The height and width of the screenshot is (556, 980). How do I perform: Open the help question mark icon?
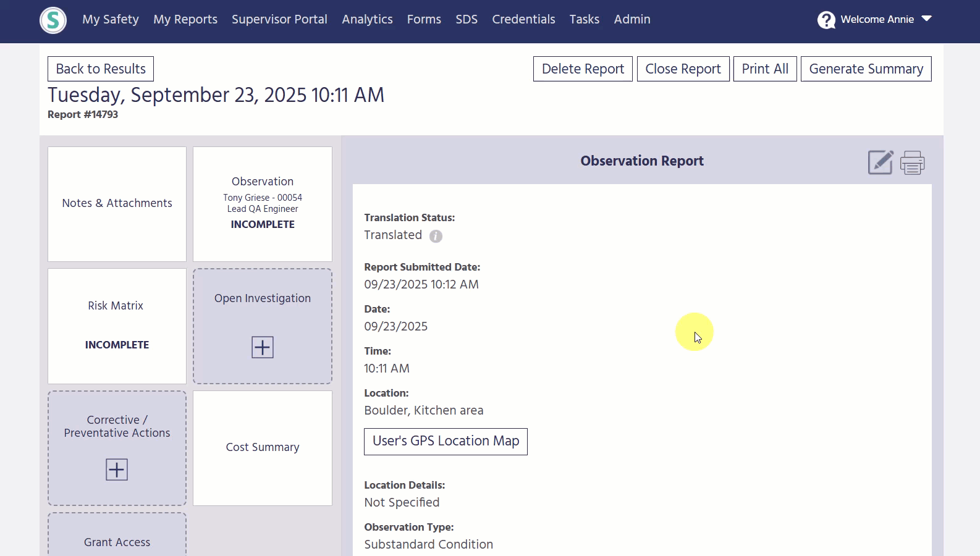tap(826, 20)
